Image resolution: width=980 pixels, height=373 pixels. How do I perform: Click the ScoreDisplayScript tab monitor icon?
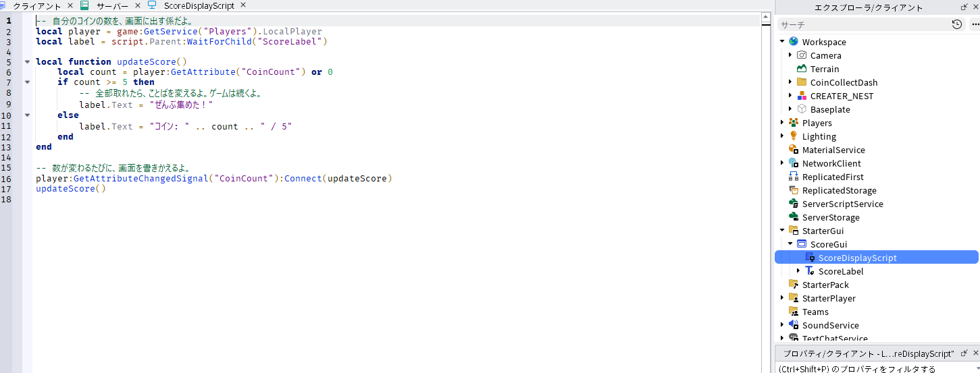(x=152, y=5)
